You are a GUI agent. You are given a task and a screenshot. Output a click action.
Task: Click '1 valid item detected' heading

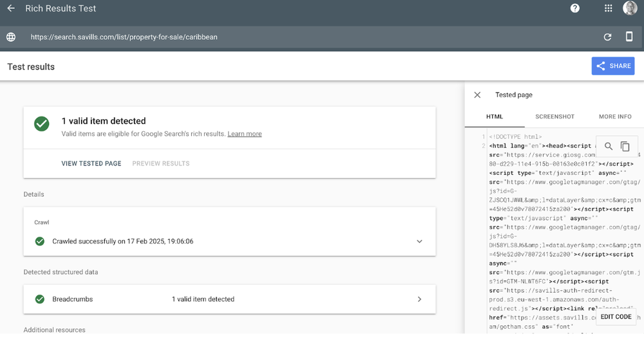pyautogui.click(x=104, y=121)
